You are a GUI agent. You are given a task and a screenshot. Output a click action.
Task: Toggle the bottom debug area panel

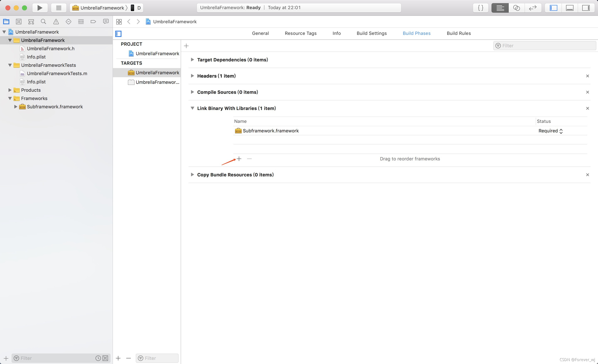[570, 8]
